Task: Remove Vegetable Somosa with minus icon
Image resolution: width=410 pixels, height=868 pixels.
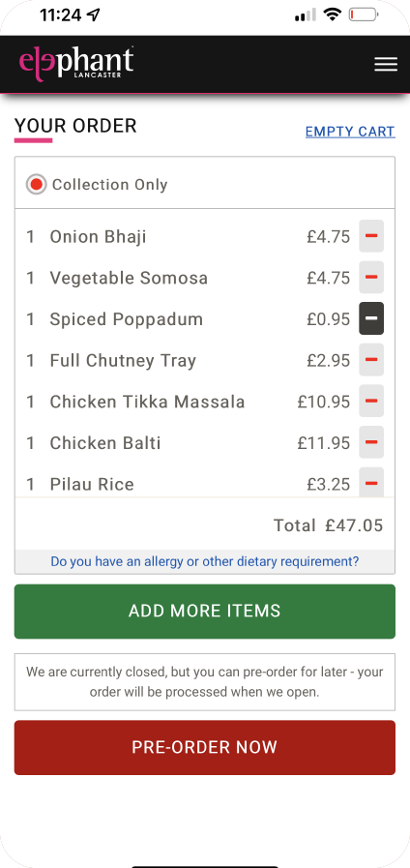Action: point(371,278)
